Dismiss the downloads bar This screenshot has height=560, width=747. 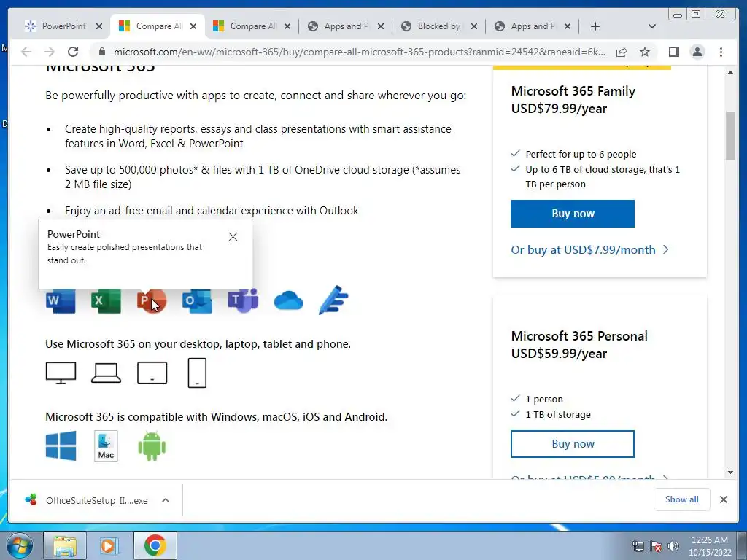[x=724, y=499]
